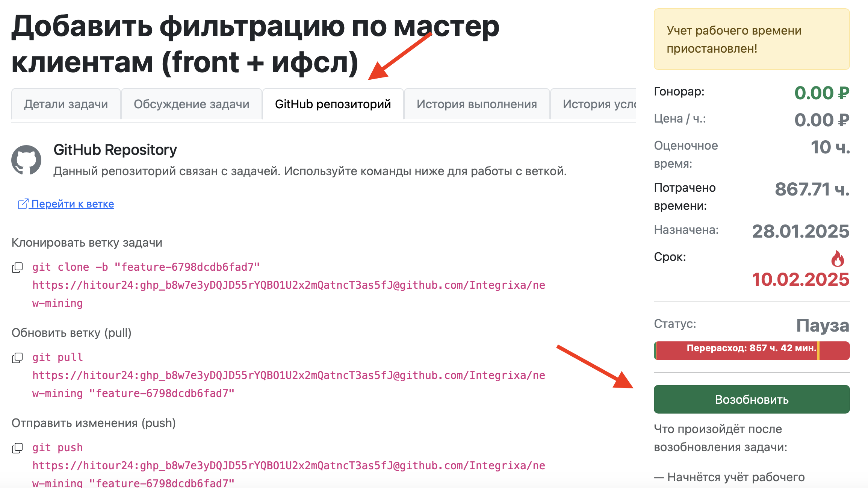This screenshot has height=488, width=868.
Task: Click the Отправить изменения (push) label
Action: [94, 423]
